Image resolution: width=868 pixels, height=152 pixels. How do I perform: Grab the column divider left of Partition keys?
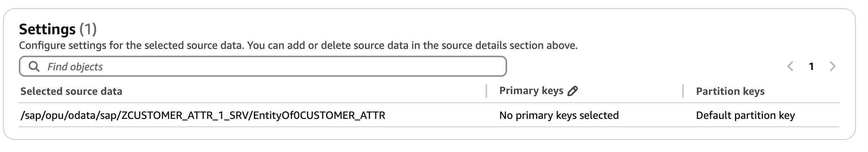coord(683,91)
